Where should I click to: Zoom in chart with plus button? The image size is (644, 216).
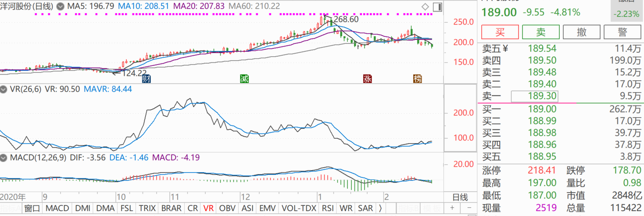[452, 208]
